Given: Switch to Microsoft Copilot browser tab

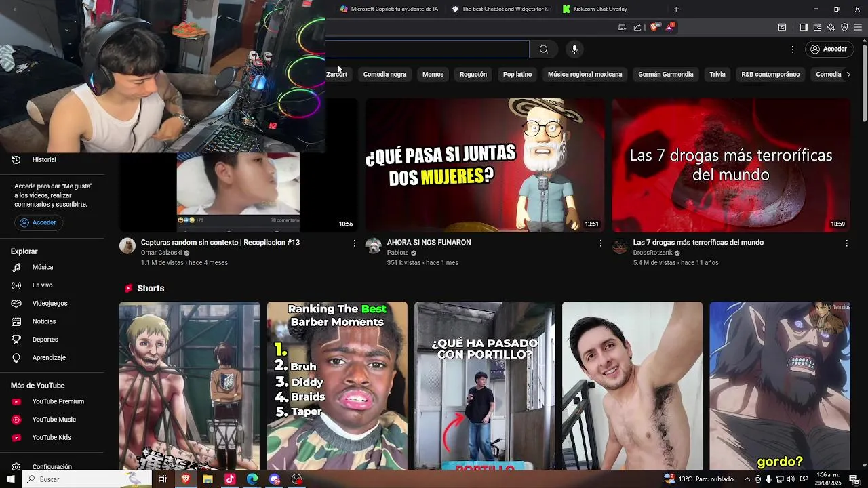Looking at the screenshot, I should (x=389, y=9).
